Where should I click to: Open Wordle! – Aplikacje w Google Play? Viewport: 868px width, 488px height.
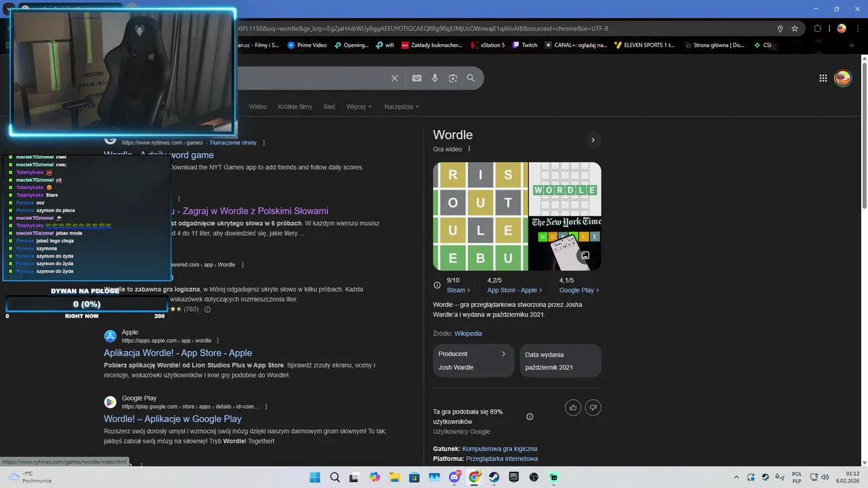click(x=173, y=419)
